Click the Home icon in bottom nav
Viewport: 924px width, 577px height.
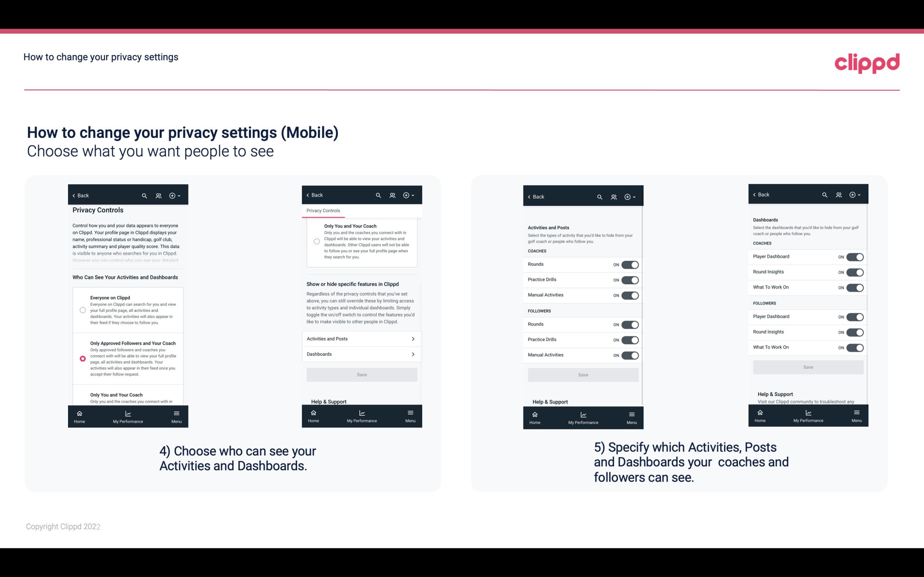tap(79, 413)
